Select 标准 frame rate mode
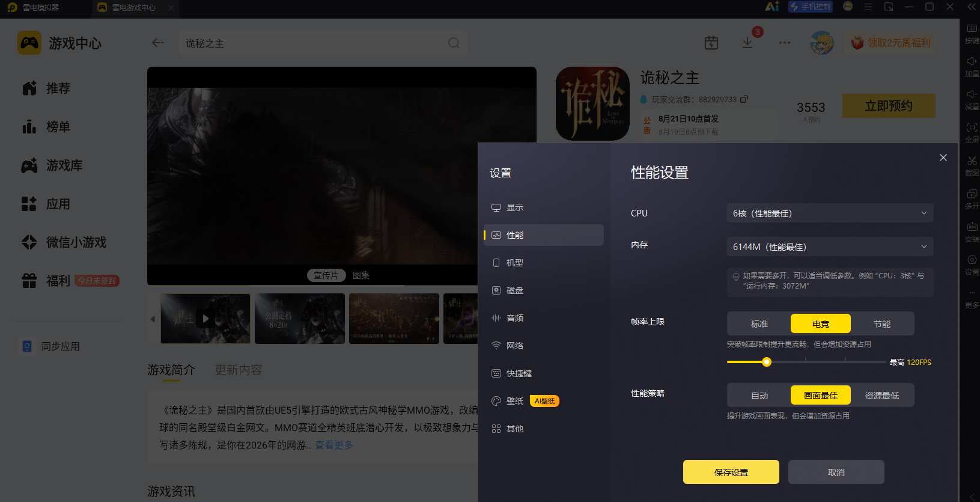980x502 pixels. tap(759, 323)
